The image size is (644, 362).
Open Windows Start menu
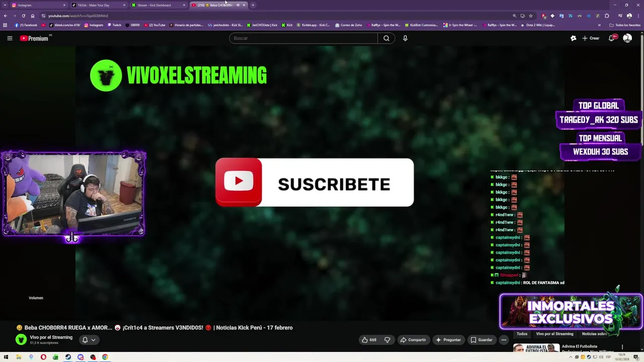[6, 357]
